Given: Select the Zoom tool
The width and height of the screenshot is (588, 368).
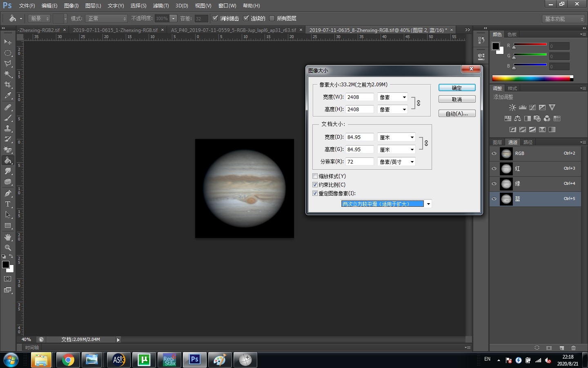Looking at the screenshot, I should pos(8,247).
